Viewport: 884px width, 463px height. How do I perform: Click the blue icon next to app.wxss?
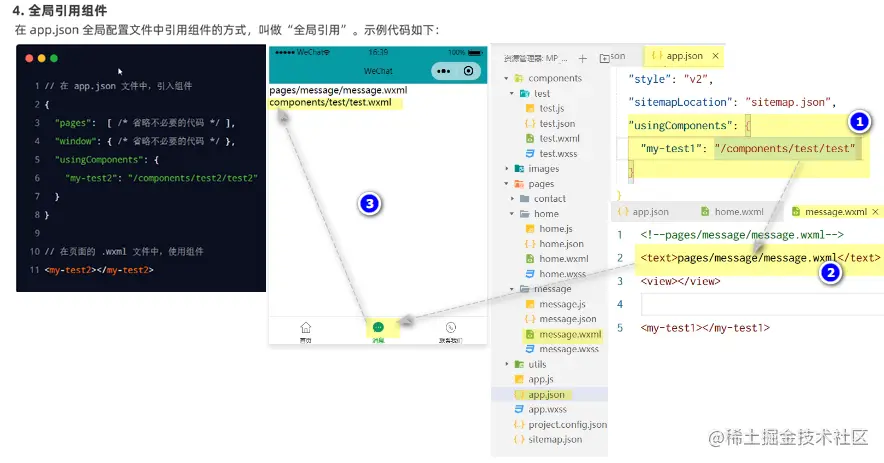(519, 409)
